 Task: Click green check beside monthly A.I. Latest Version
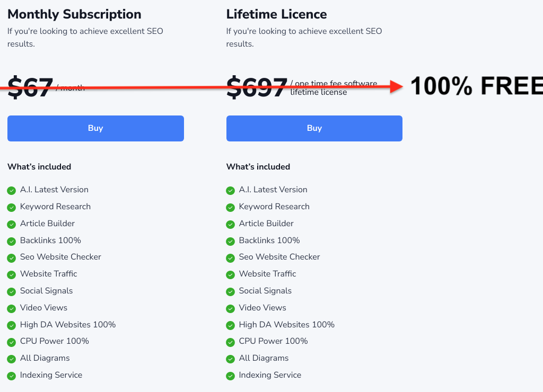pyautogui.click(x=12, y=191)
